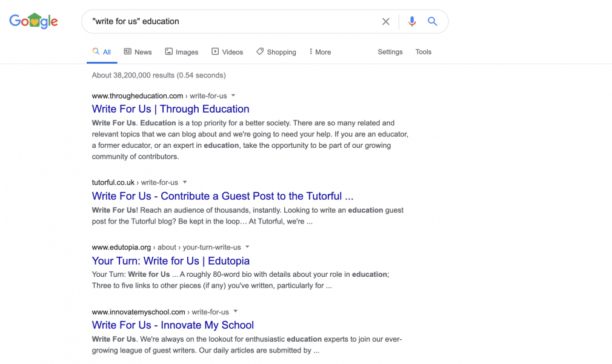Open the 'Write For Us | Through Education' result
The image size is (612, 364).
pyautogui.click(x=170, y=109)
